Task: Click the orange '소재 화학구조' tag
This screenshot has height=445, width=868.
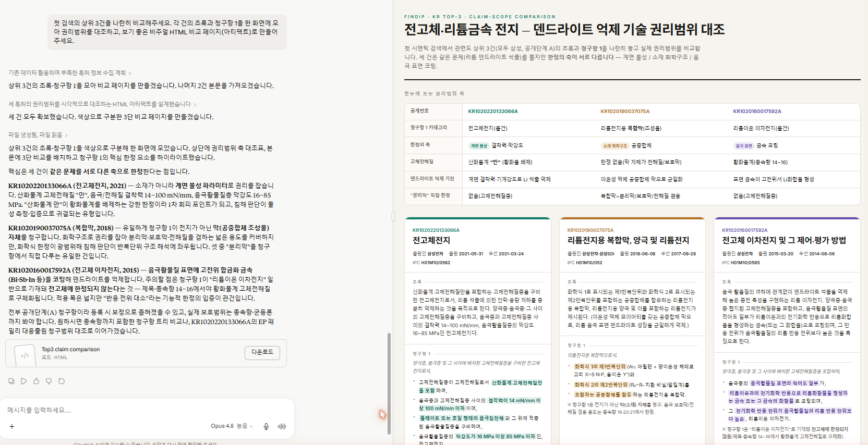Action: coord(614,146)
